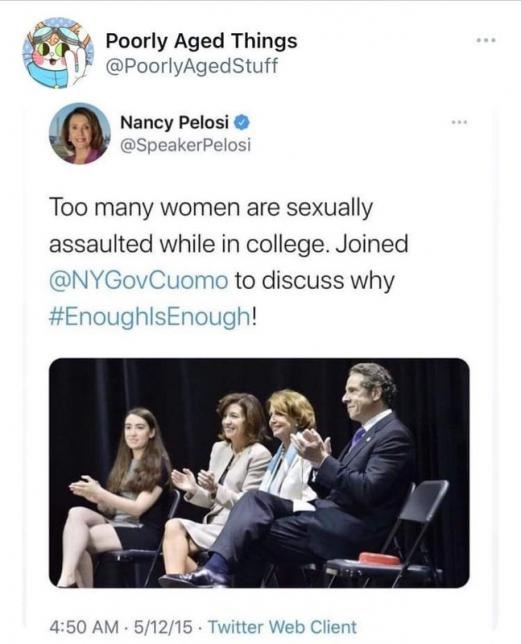Viewport: 521px width, 644px height.
Task: Click the 4:50 AM timestamp
Action: point(84,627)
